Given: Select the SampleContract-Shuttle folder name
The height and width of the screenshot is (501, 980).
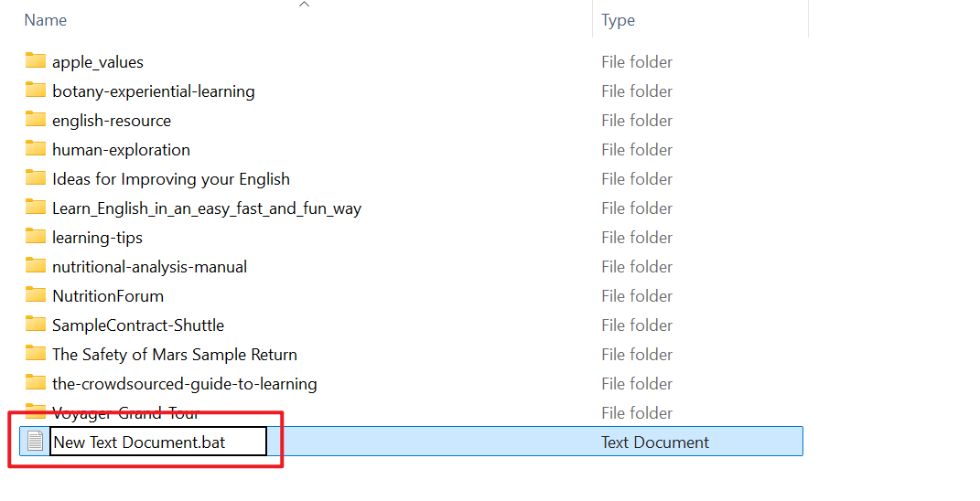Looking at the screenshot, I should coord(138,325).
